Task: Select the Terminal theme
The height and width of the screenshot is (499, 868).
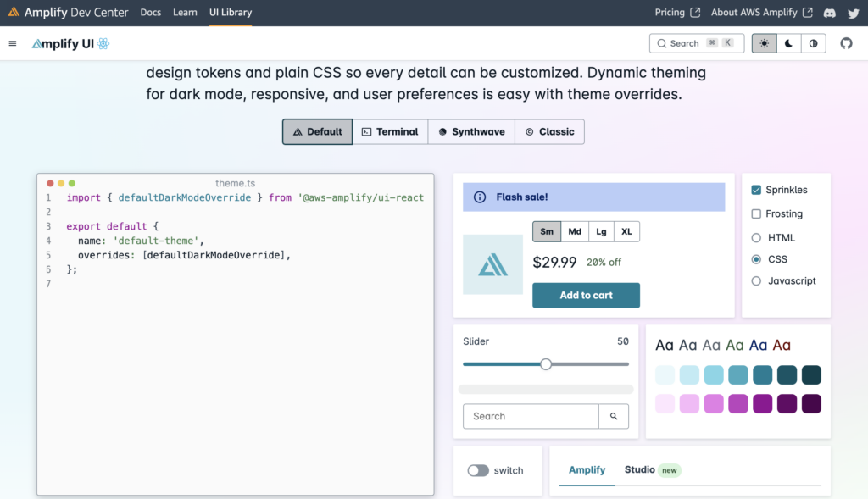Action: click(390, 131)
